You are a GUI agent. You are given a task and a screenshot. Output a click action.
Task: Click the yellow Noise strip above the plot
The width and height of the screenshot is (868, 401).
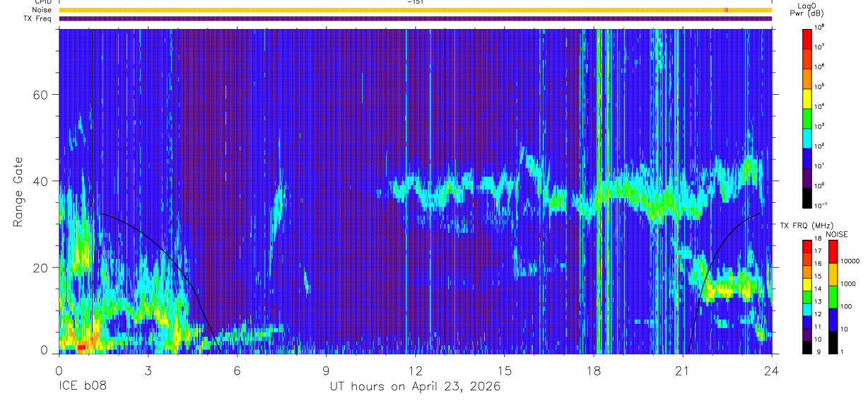[415, 10]
